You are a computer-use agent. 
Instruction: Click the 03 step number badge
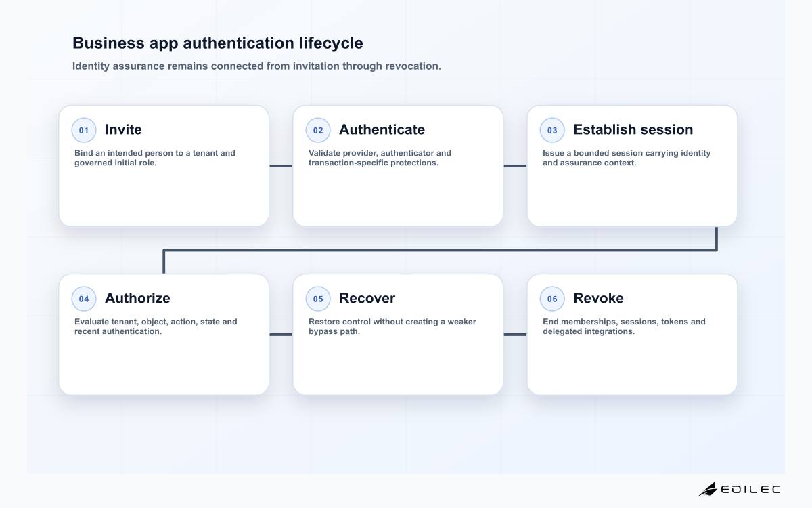552,130
